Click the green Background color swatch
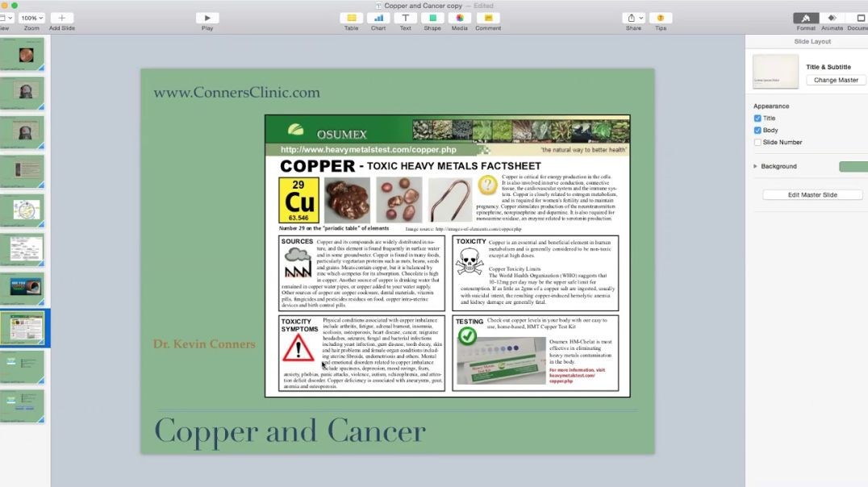 (x=853, y=167)
